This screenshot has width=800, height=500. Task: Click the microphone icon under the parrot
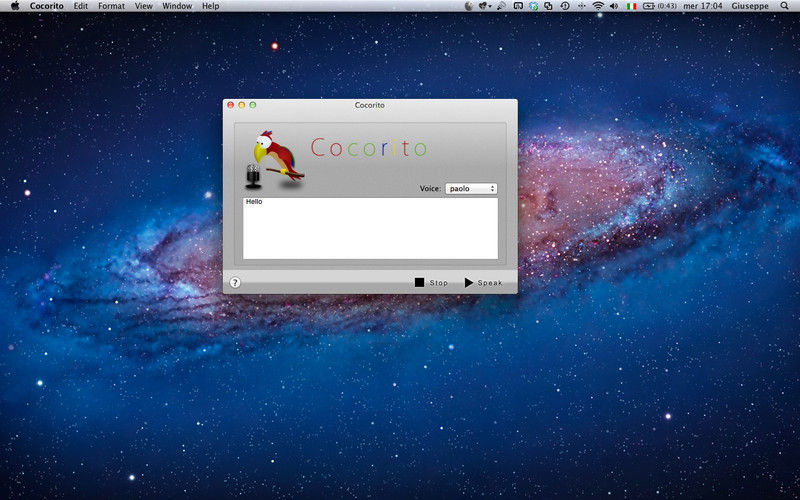pyautogui.click(x=253, y=177)
